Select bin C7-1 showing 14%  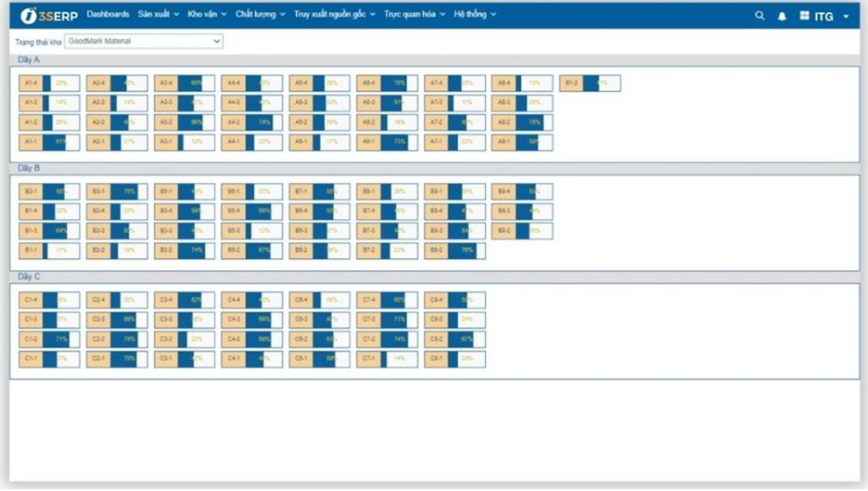pyautogui.click(x=369, y=359)
